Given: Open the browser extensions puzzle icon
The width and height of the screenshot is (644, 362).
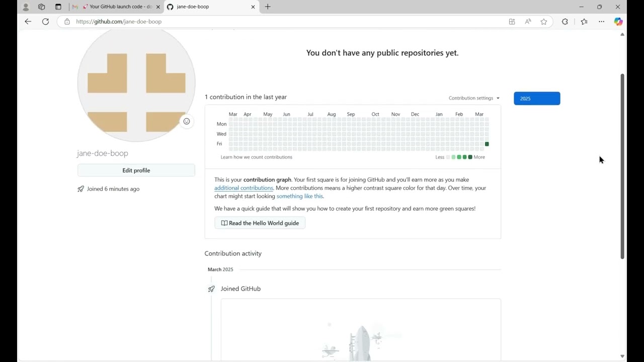Looking at the screenshot, I should tap(565, 22).
